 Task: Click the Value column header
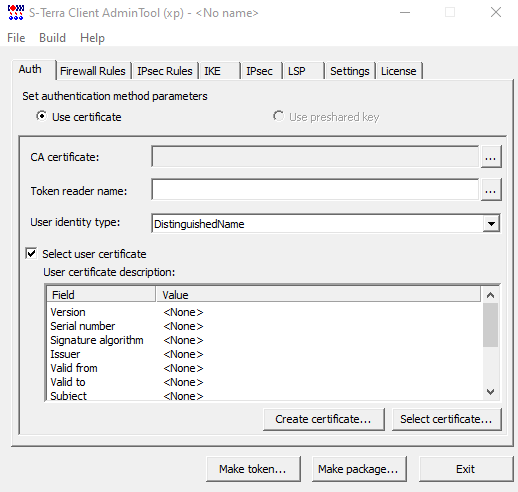318,295
